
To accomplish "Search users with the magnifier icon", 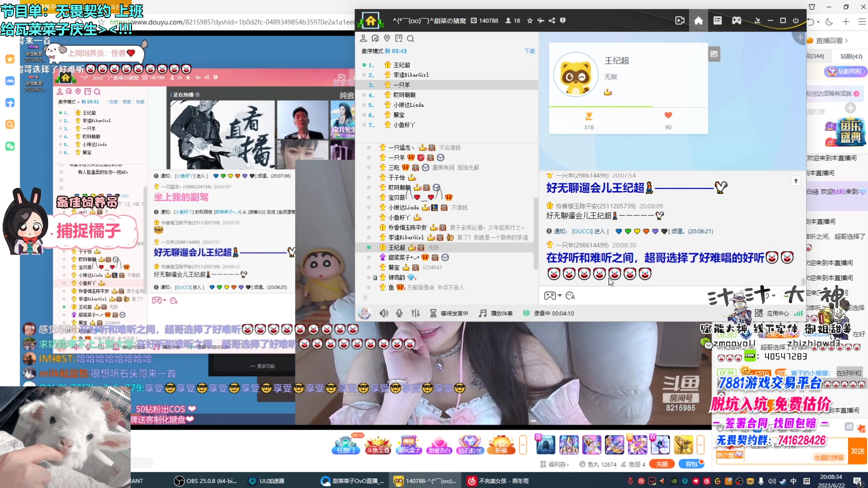I will (410, 38).
